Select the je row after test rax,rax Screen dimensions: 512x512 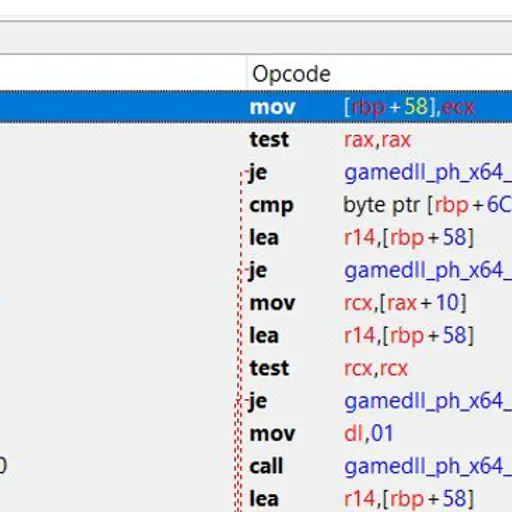(x=256, y=172)
